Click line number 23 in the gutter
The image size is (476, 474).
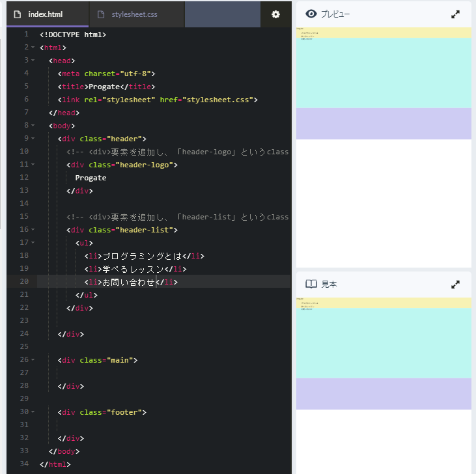click(x=24, y=321)
